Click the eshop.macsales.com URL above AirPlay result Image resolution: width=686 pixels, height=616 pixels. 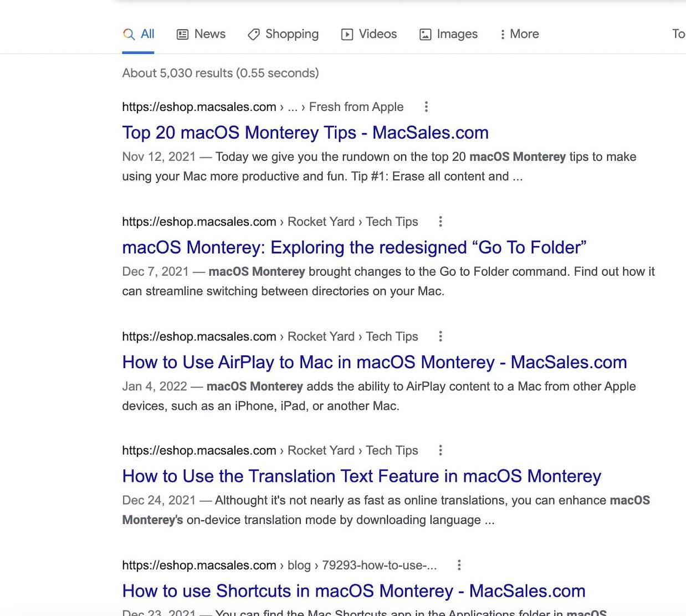point(199,337)
